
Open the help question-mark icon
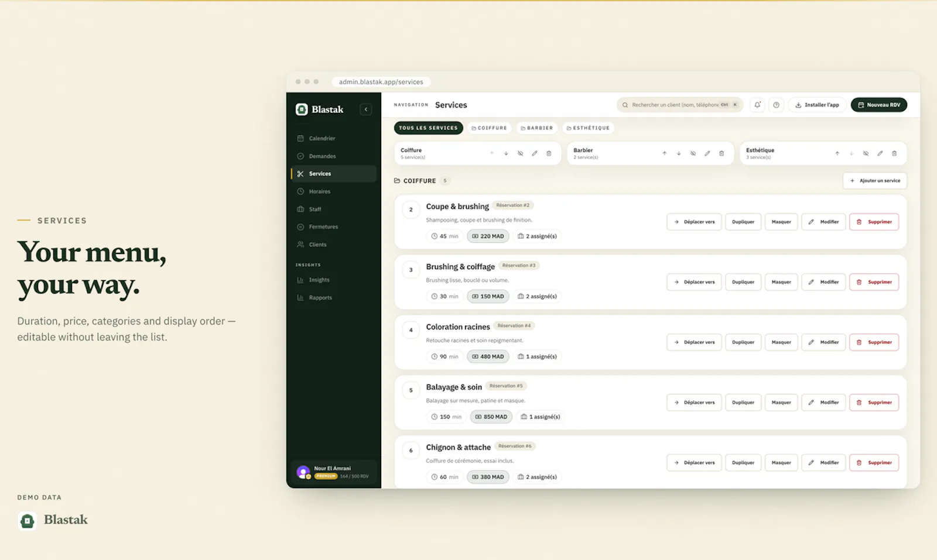tap(776, 105)
